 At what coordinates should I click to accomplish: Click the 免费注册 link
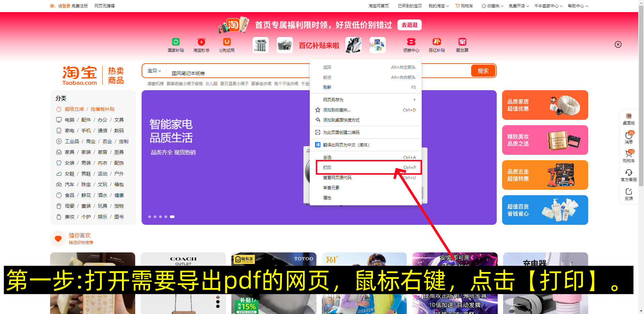click(x=80, y=6)
